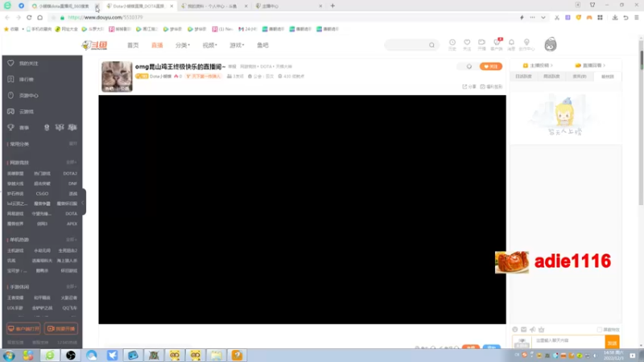The height and width of the screenshot is (362, 644).
Task: Collapse the left sidebar with arrow handle
Action: pos(83,203)
